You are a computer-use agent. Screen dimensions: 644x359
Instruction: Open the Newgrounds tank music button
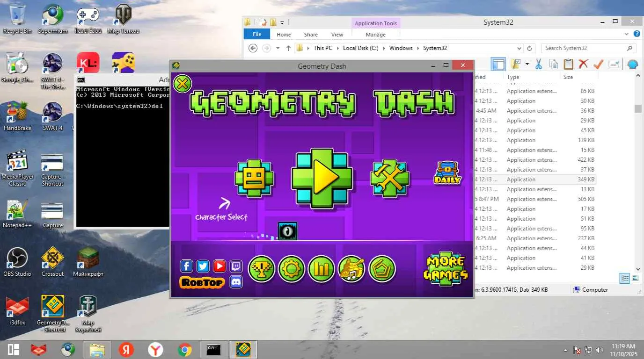351,269
